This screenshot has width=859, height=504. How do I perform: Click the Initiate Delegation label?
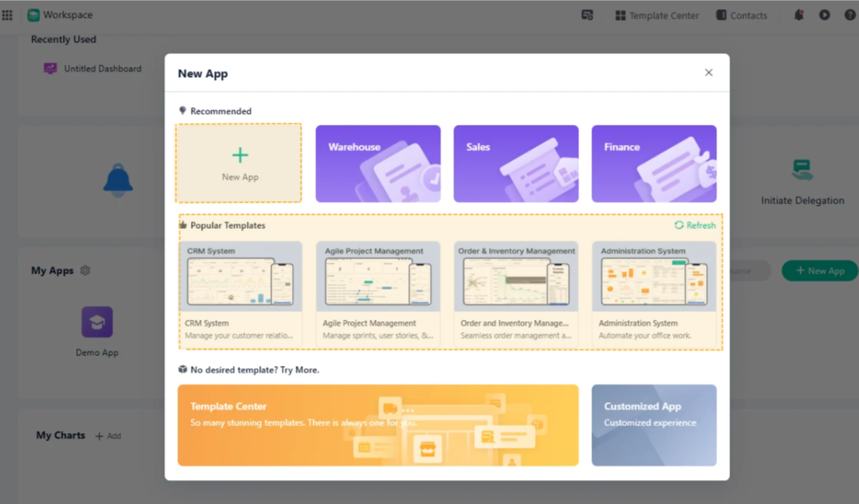click(803, 200)
